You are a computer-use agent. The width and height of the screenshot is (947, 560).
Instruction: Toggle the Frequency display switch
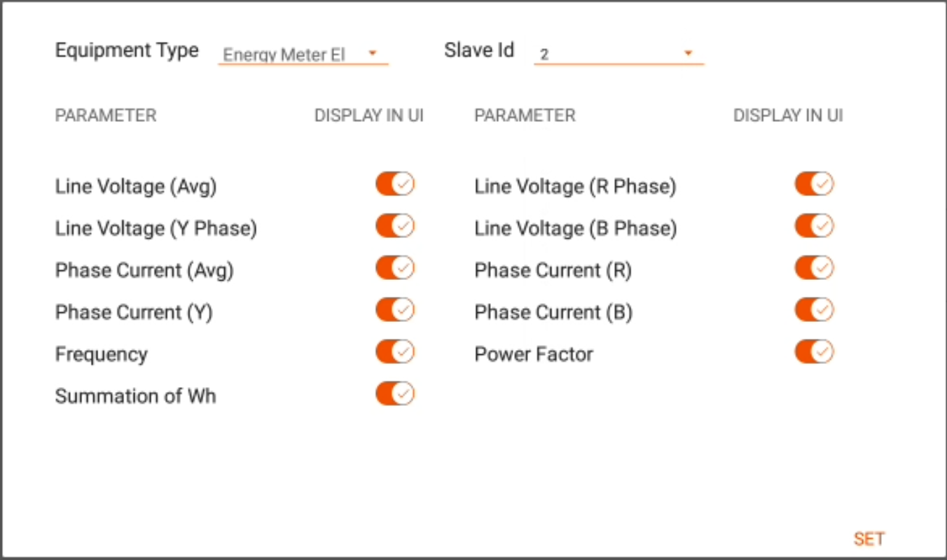click(x=395, y=351)
